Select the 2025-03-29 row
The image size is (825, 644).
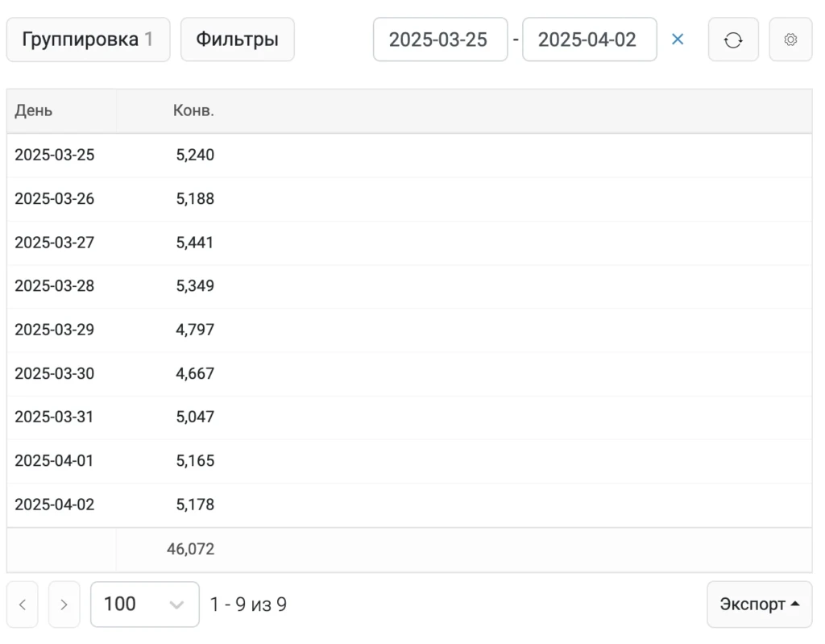coord(409,330)
